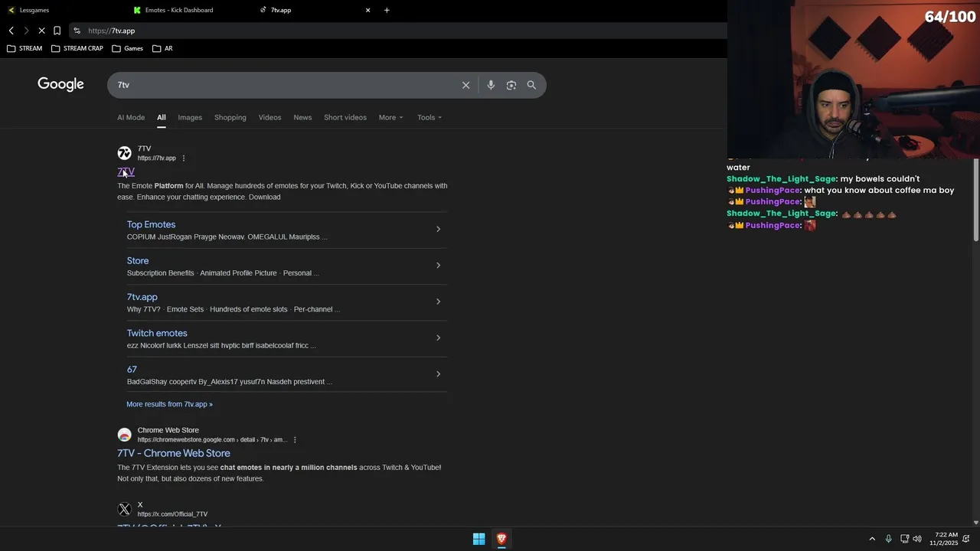Open the notifications bell icon

coord(966,539)
